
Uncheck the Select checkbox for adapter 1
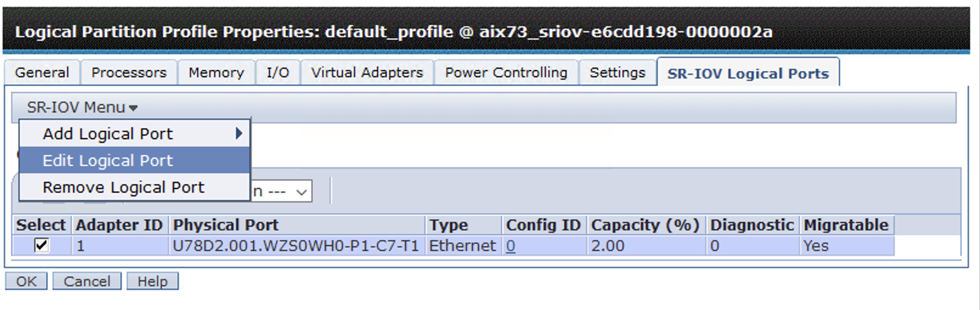41,245
